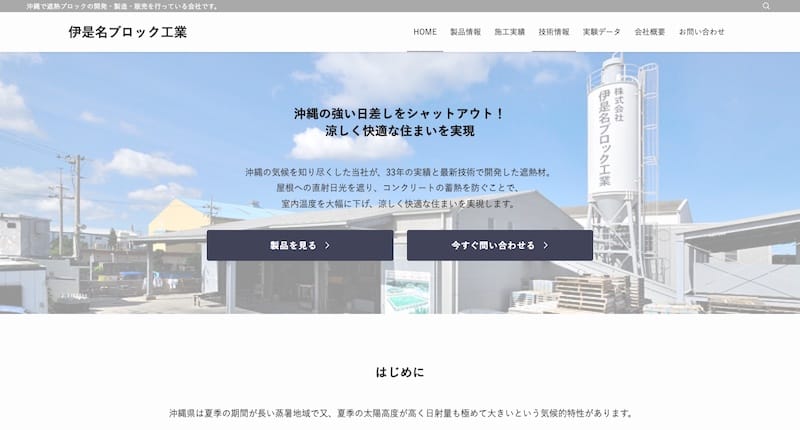800x430 pixels.
Task: Click the arrow on 今すぐ問い合わせる button
Action: point(546,245)
